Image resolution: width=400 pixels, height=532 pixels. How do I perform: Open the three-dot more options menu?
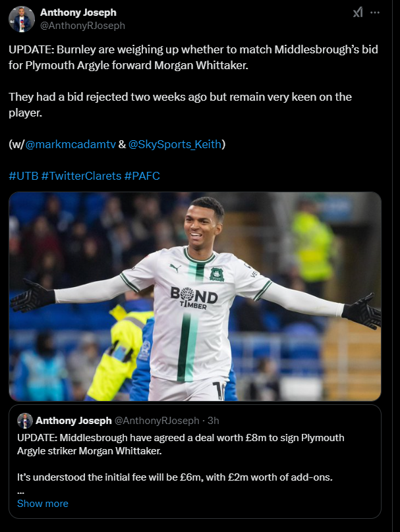click(x=375, y=13)
